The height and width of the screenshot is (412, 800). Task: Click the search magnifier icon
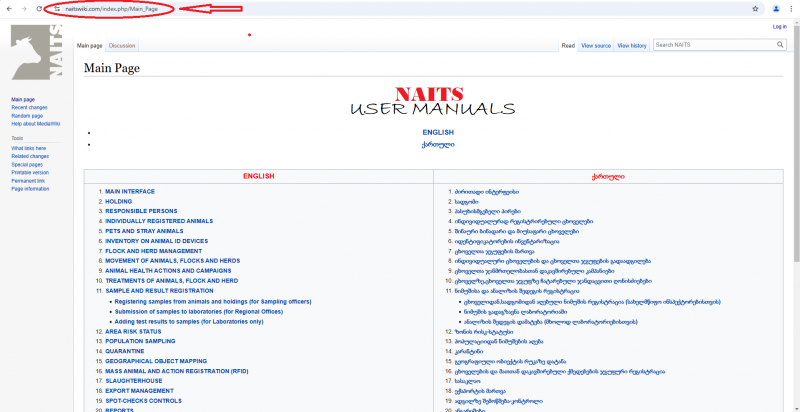[780, 45]
